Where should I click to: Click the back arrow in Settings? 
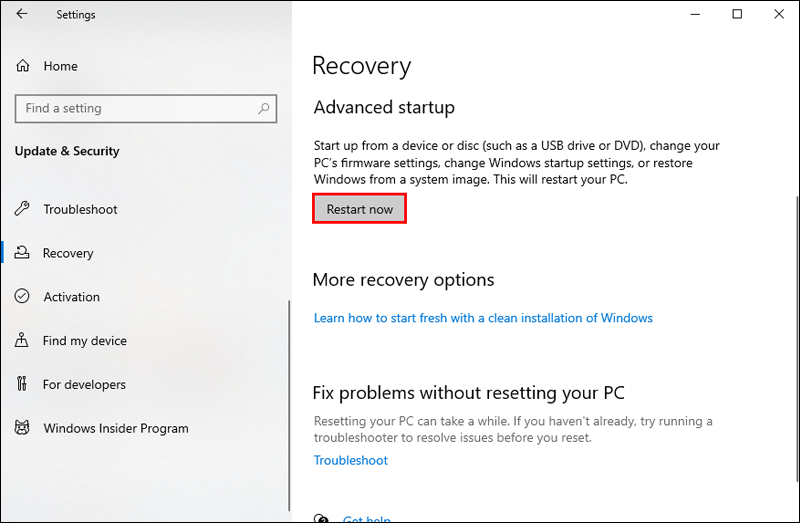pos(22,15)
